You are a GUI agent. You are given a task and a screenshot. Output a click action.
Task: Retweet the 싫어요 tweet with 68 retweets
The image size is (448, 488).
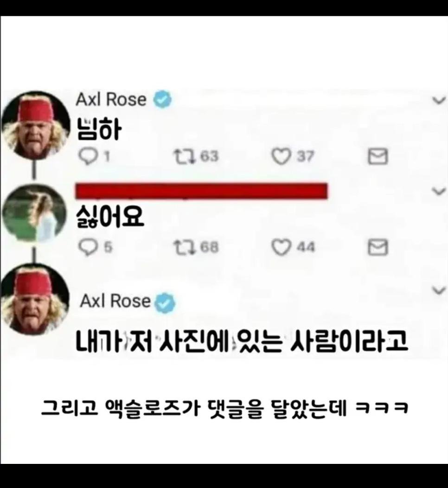[184, 248]
